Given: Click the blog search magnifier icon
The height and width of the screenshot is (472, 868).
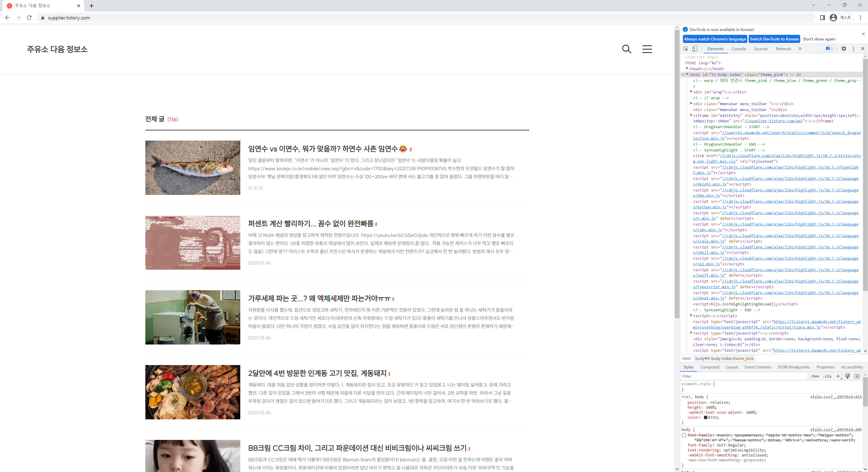Looking at the screenshot, I should [626, 49].
